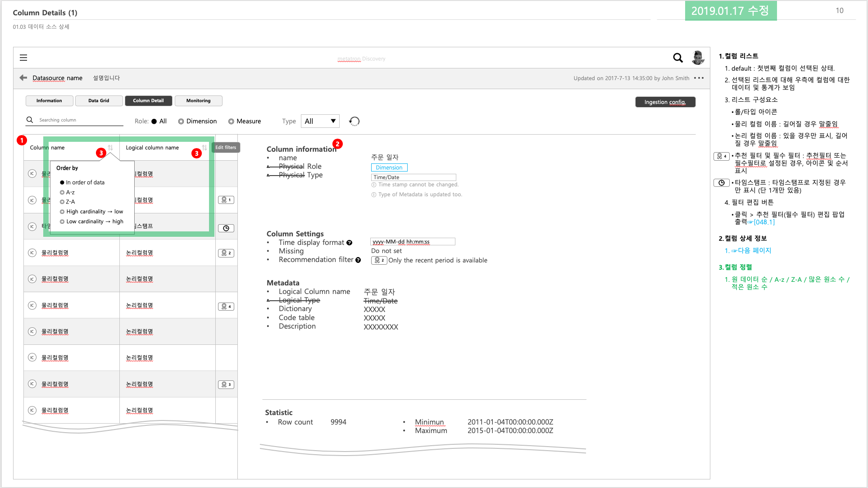
Task: Click the Time display format help icon
Action: [x=349, y=243]
